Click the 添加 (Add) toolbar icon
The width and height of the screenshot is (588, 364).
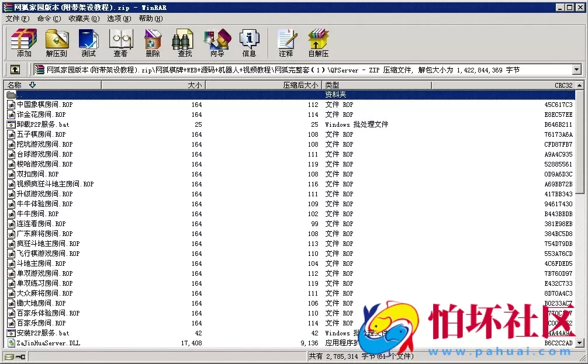(23, 42)
